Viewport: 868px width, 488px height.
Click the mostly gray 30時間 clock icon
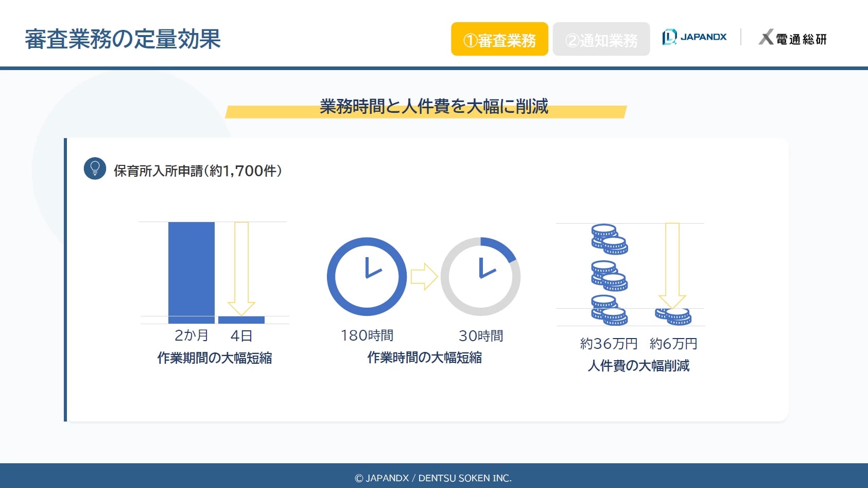pyautogui.click(x=480, y=277)
